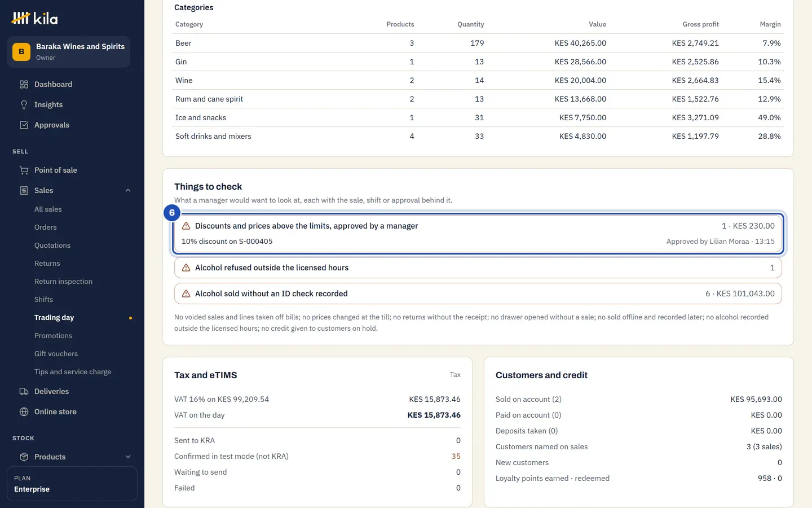This screenshot has width=812, height=508.
Task: Click the Gin category row
Action: (478, 62)
